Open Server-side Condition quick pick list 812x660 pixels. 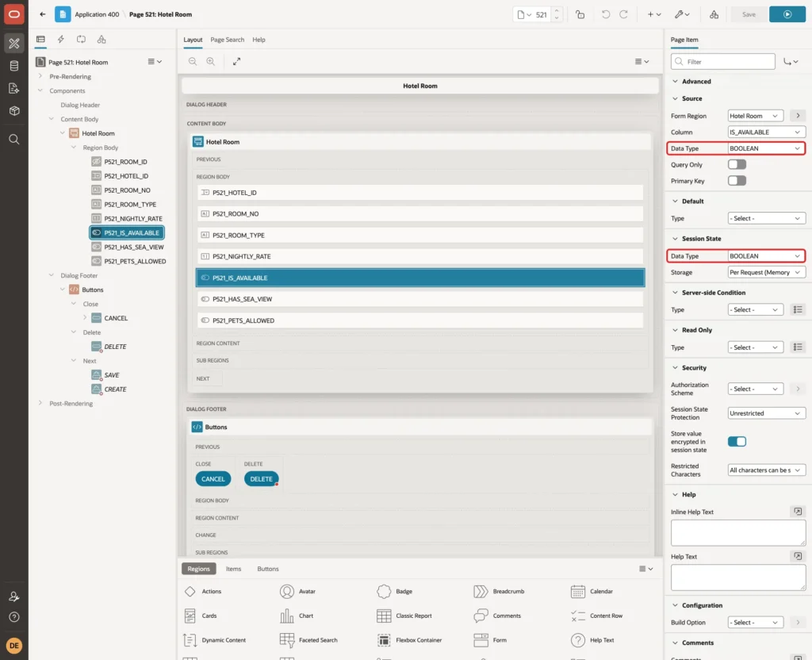point(798,310)
